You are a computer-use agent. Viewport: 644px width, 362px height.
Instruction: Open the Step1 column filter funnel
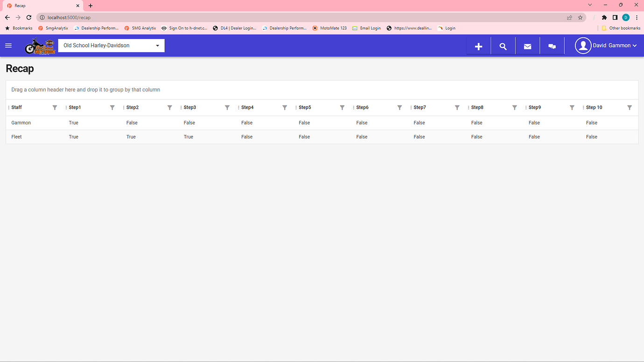(112, 107)
